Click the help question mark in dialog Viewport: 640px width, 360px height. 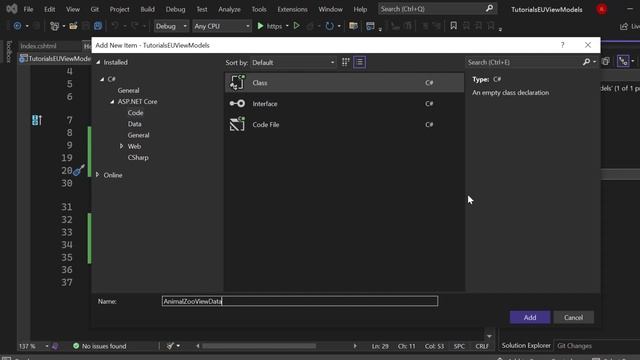(x=562, y=45)
